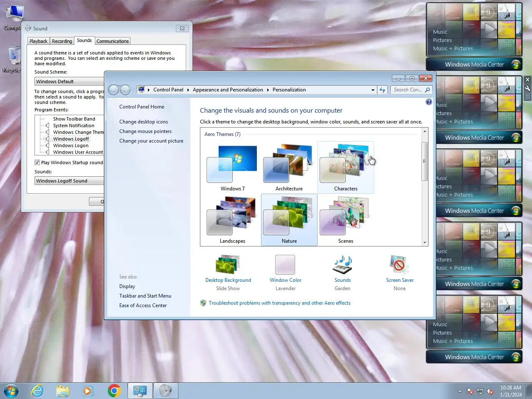Select the Architecture theme
532x399 pixels.
[x=289, y=167]
